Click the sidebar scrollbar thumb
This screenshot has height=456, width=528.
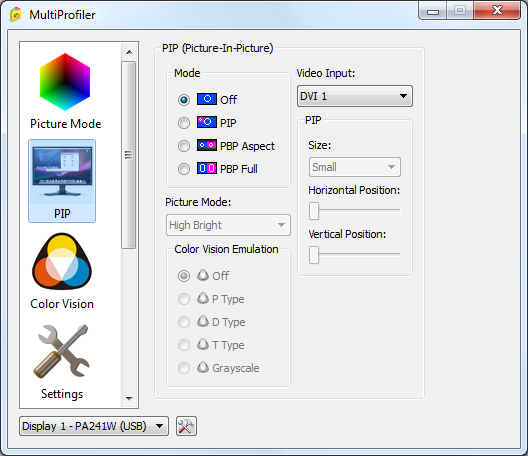128,155
